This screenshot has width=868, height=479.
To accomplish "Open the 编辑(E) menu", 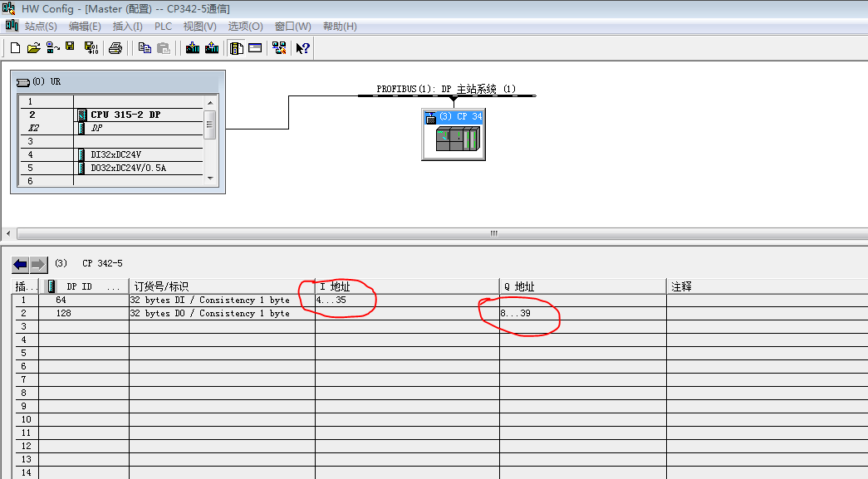I will (x=85, y=26).
